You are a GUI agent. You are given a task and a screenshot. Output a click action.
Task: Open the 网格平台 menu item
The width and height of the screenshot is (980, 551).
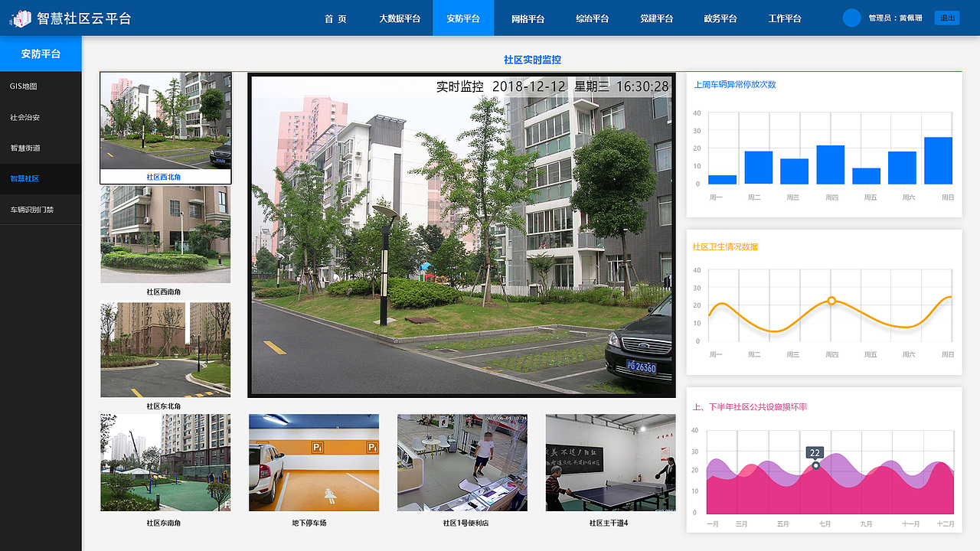click(x=528, y=18)
